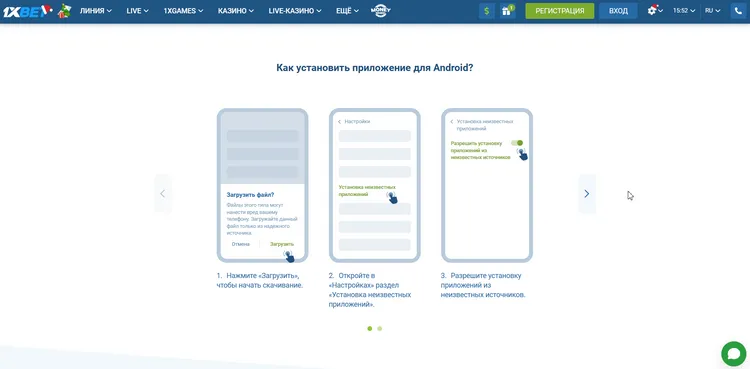Screen dimensions: 750x369
Task: Click the heading 'Как установить приложение для Android?'
Action: [375, 67]
